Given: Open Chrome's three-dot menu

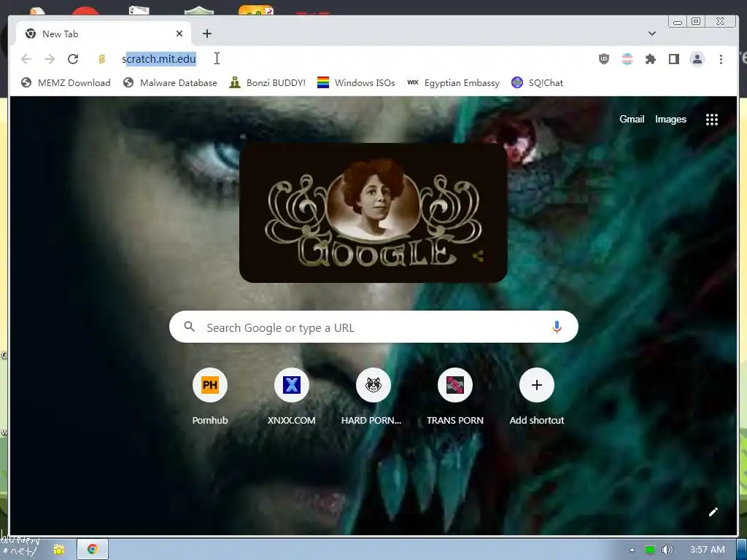Looking at the screenshot, I should click(721, 59).
